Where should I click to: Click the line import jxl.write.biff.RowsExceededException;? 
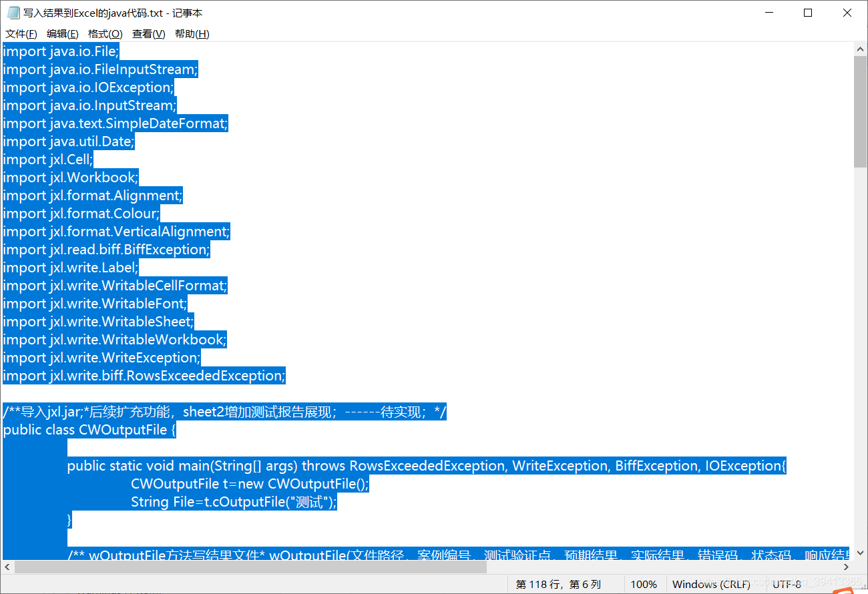(144, 376)
